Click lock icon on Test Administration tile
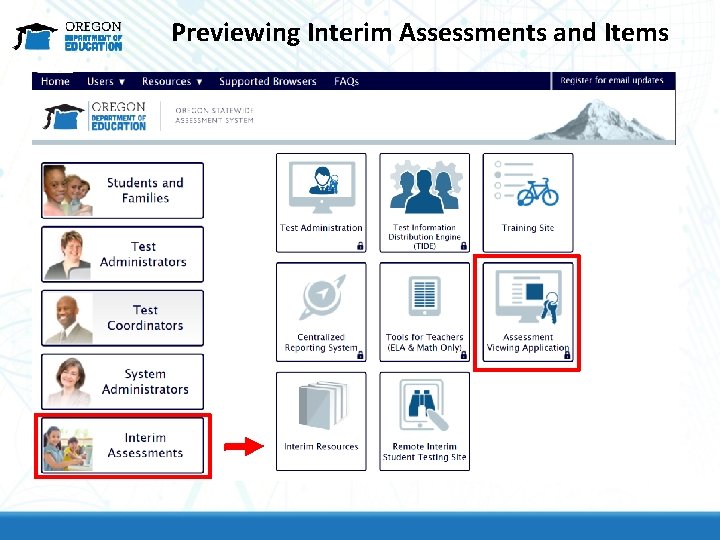Screen dimensions: 720x540 [360, 246]
